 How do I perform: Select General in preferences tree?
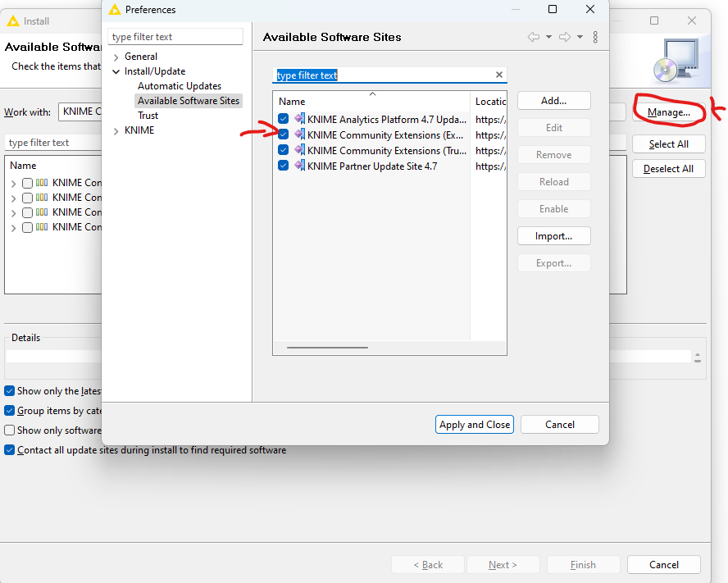[x=141, y=57]
